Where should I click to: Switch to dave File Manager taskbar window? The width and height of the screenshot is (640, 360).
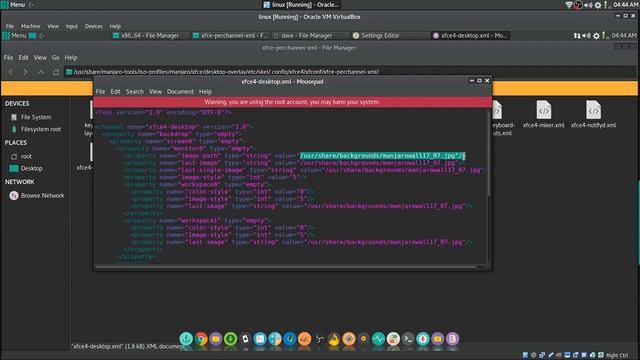[x=310, y=36]
